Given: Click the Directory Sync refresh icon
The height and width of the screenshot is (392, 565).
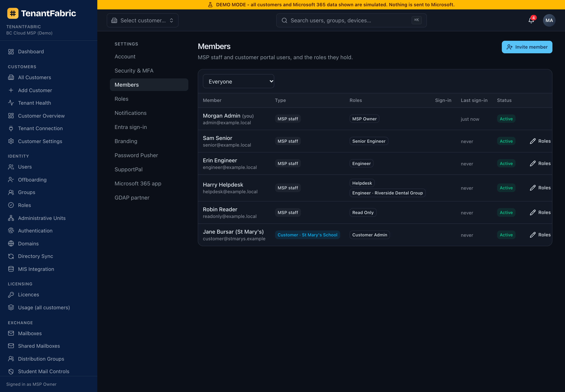Looking at the screenshot, I should pyautogui.click(x=11, y=256).
